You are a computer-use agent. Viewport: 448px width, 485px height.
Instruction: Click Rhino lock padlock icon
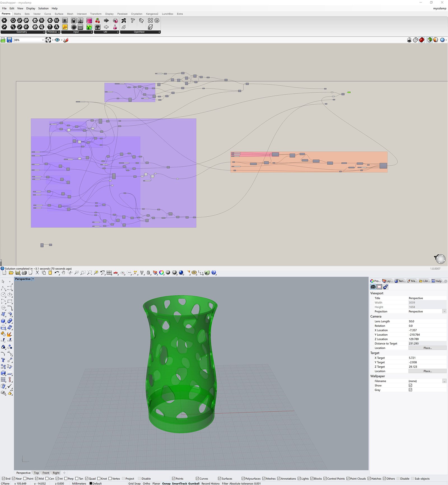point(148,273)
